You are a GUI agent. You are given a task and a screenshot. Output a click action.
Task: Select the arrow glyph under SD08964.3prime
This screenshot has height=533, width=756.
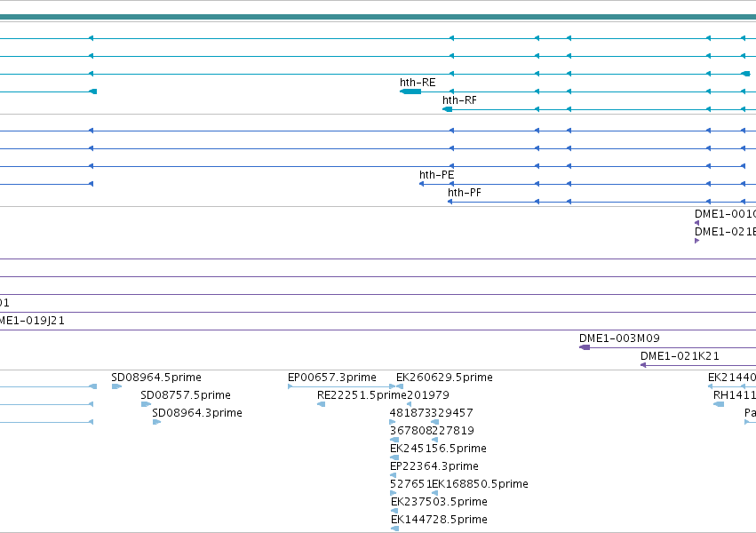coord(156,422)
